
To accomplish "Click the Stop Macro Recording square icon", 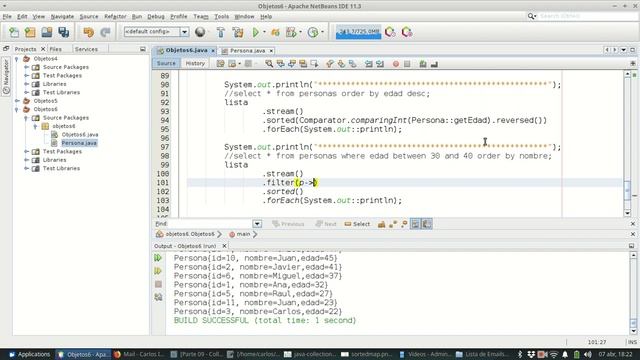I will (407, 64).
